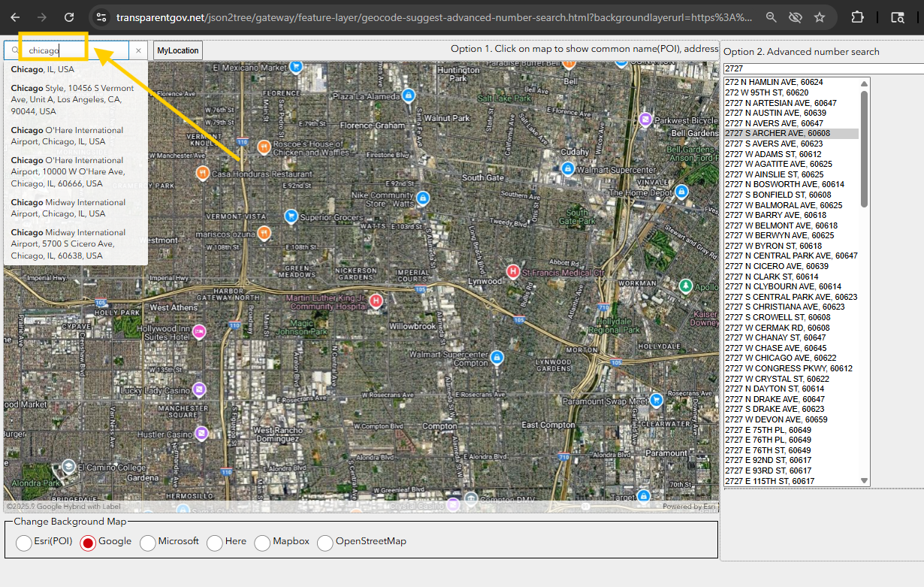Click the Roscoe's House of Chicken restaurant pin

tap(264, 147)
